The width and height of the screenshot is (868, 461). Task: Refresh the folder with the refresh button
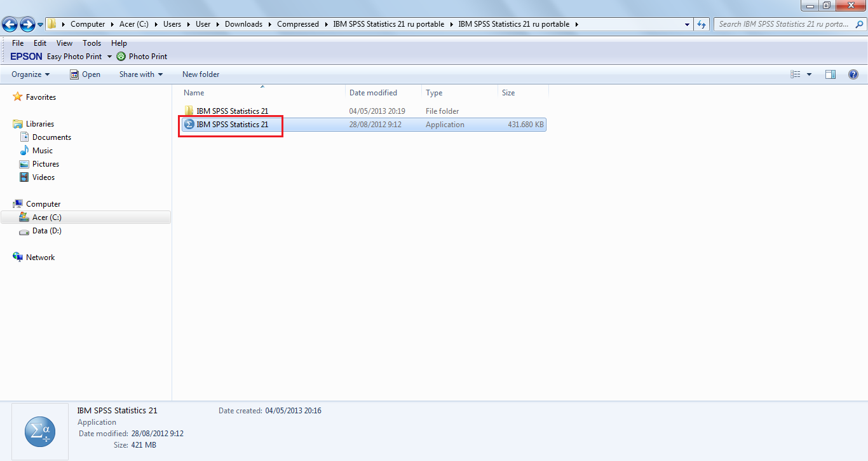(x=702, y=24)
